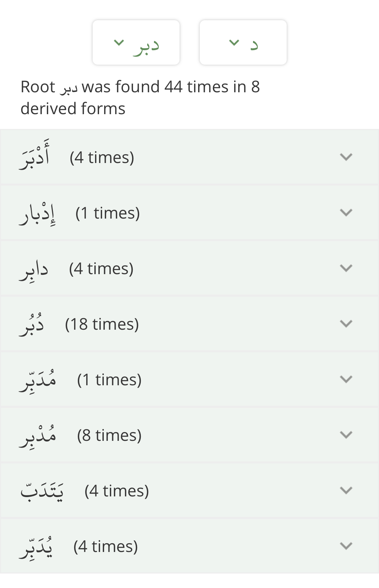Viewport: 379px width, 588px height.
Task: Expand the يُدَبِّر (4 times) row chevron
Action: 346,546
